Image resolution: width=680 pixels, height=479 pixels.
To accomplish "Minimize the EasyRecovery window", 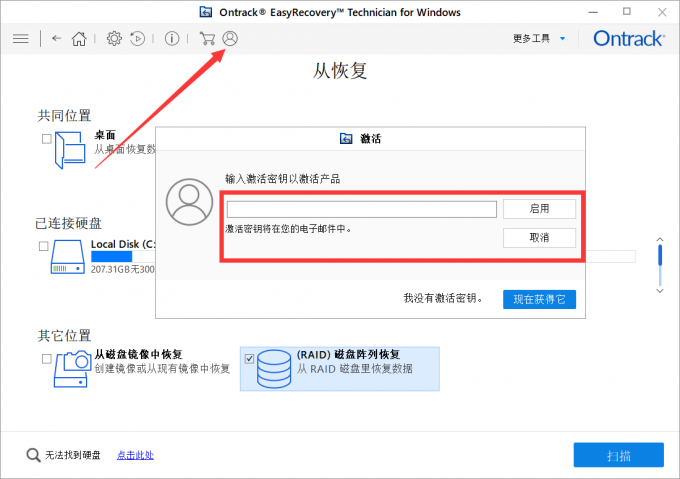I will 593,12.
